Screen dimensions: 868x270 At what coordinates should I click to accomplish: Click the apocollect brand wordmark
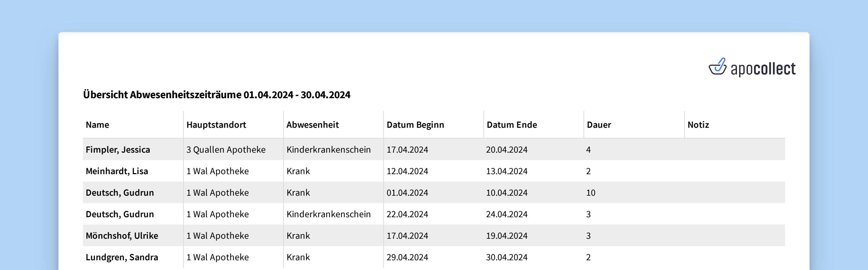[x=763, y=69]
